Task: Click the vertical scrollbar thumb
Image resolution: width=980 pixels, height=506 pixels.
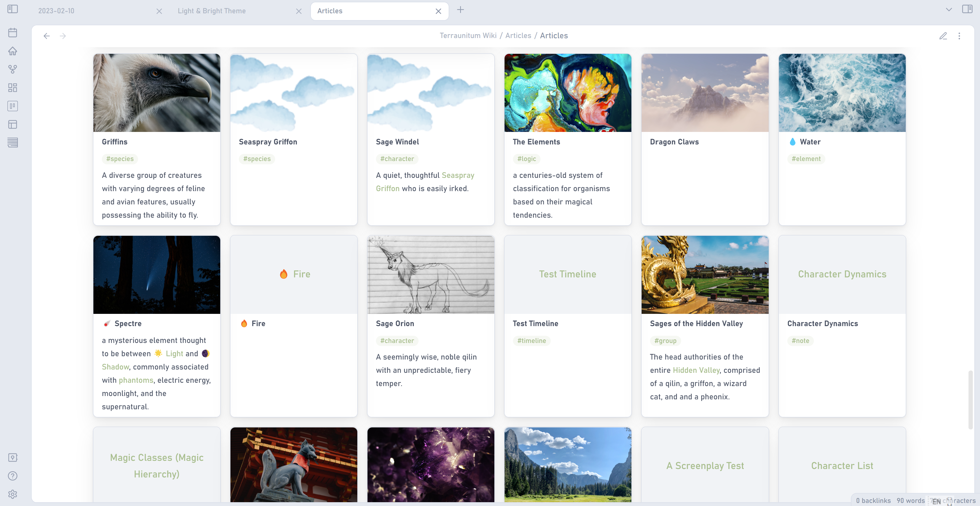Action: tap(970, 400)
